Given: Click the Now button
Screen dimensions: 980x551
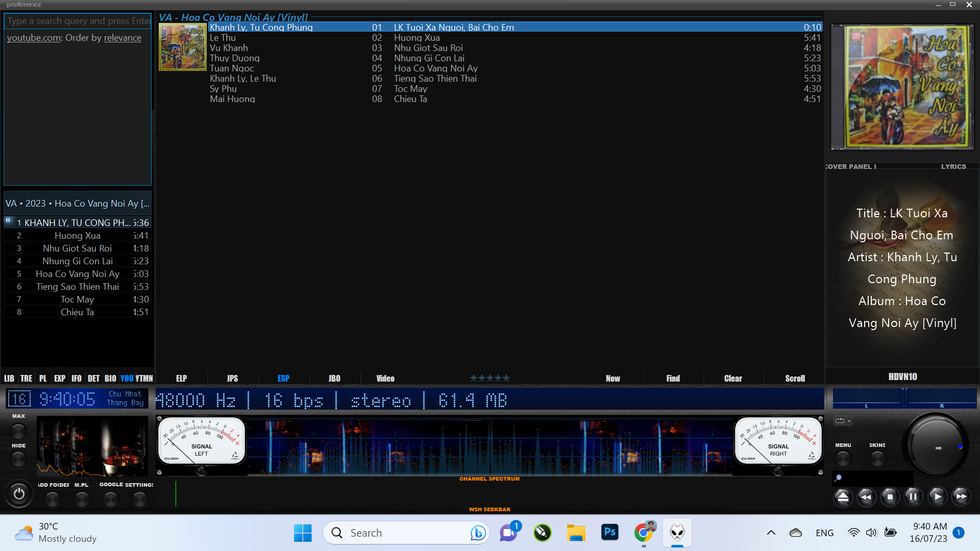Looking at the screenshot, I should pos(612,378).
